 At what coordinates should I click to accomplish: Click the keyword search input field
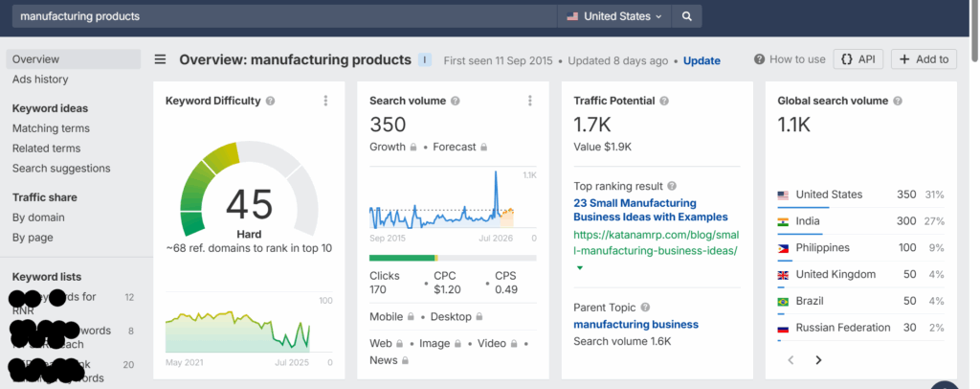click(284, 17)
